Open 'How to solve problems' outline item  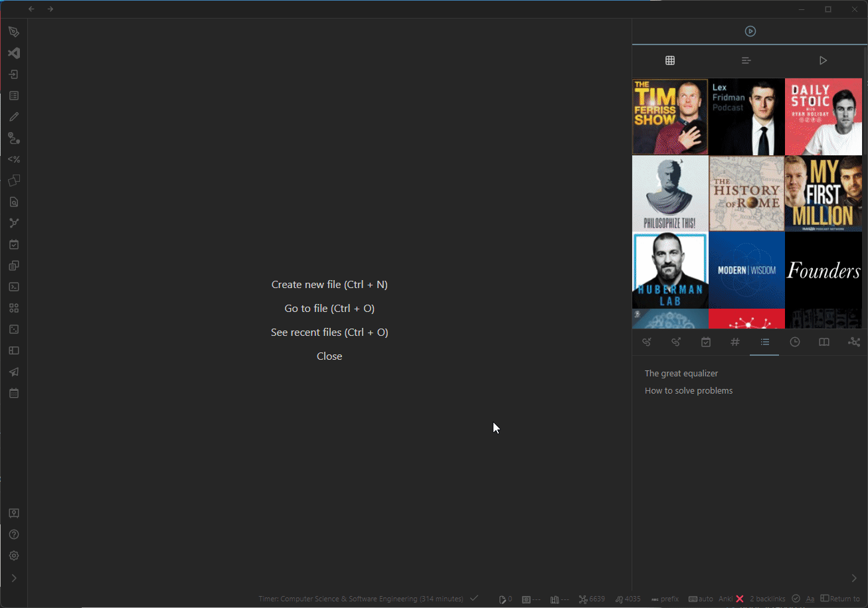[689, 390]
